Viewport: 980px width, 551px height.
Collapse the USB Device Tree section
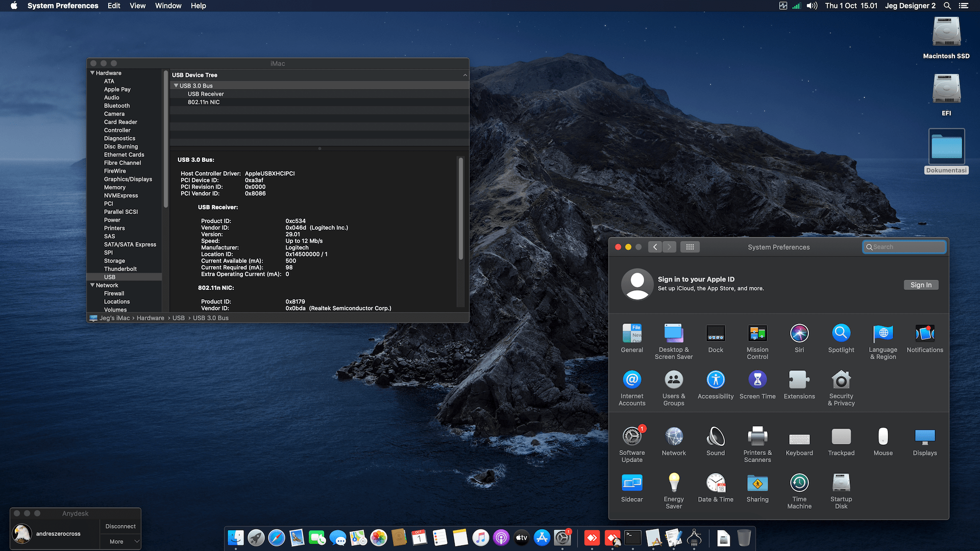(465, 74)
